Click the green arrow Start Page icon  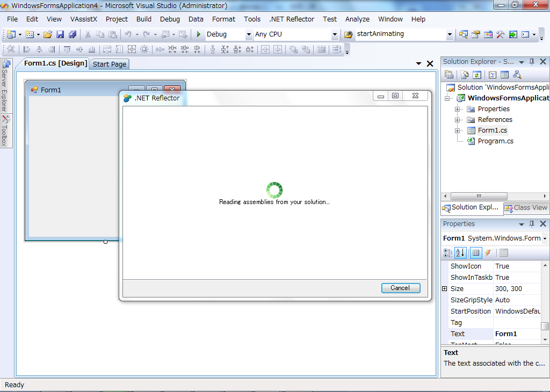coord(513,34)
